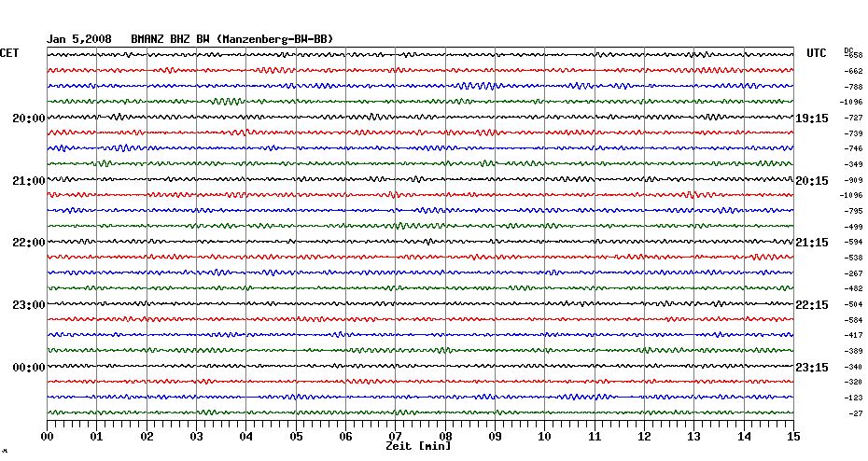Click minute axis tick label '09'
Image resolution: width=868 pixels, height=461 pixels.
[495, 437]
